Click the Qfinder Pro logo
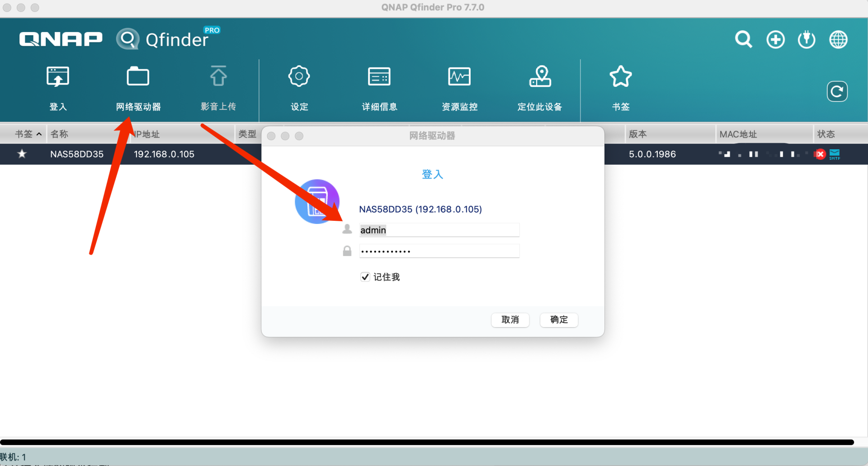Viewport: 868px width, 466px height. click(168, 39)
